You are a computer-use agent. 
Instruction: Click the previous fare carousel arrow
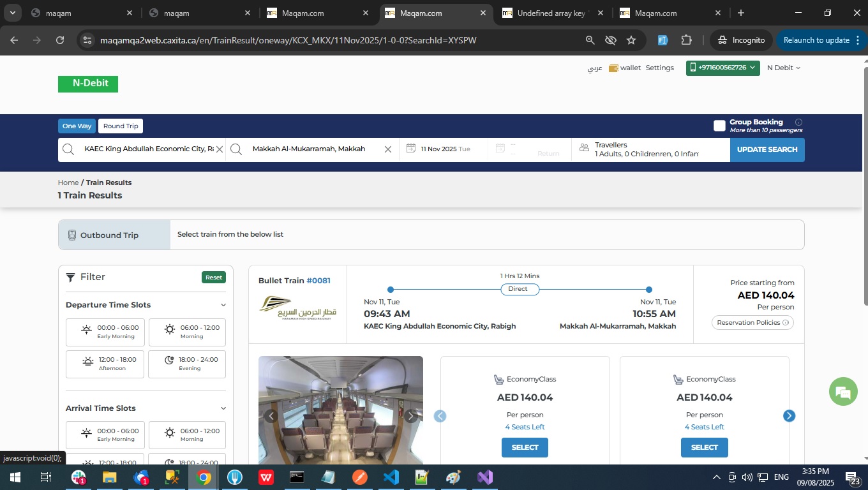[440, 416]
